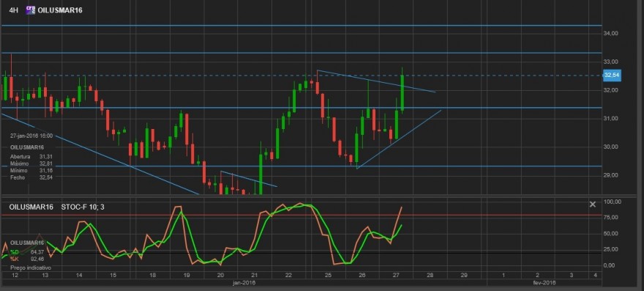Screen dimensions: 644x291
Task: Click the OILUSMAR16 label above the Abertura row
Action: [x=26, y=147]
